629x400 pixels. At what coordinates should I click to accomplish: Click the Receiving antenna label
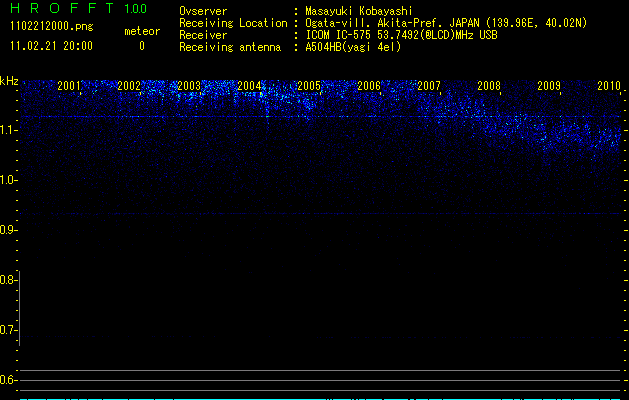230,47
